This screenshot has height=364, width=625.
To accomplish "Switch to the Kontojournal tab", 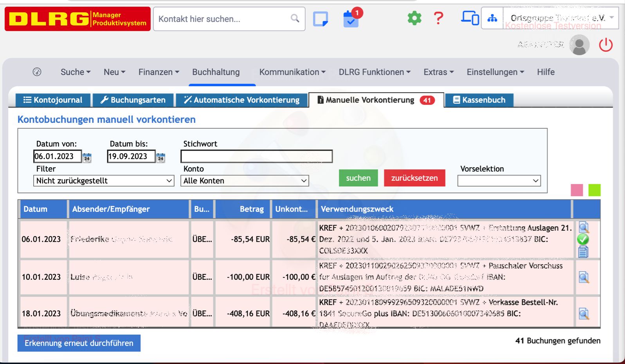I will (x=53, y=100).
